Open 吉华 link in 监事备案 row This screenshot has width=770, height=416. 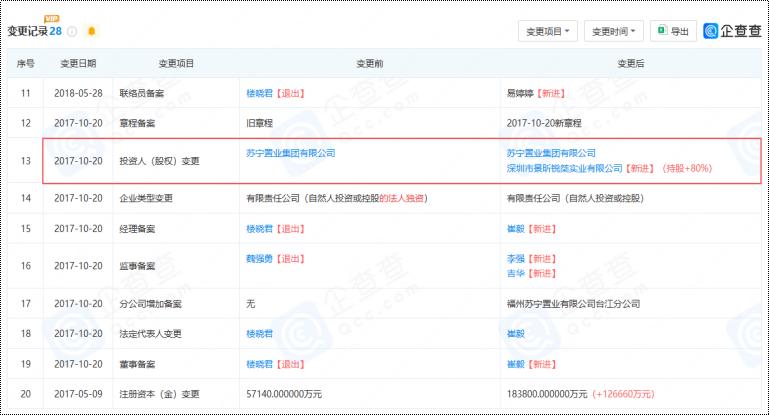pyautogui.click(x=516, y=274)
